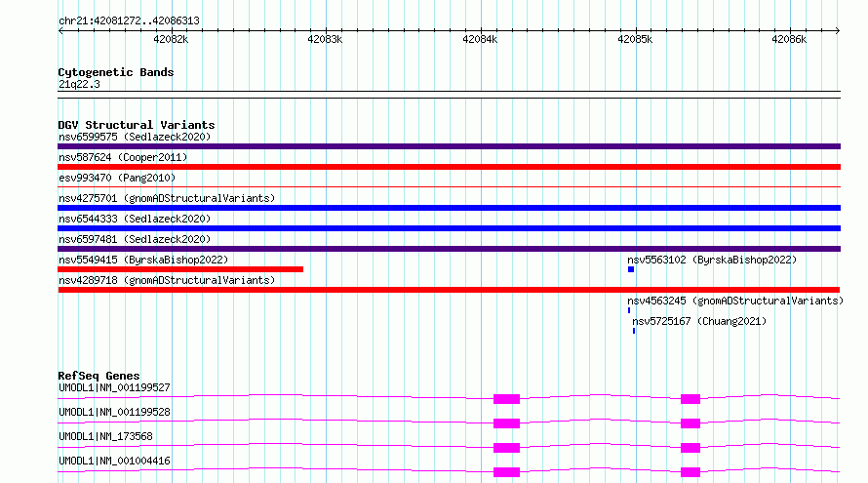Click the 42084k ruler tick label

480,39
